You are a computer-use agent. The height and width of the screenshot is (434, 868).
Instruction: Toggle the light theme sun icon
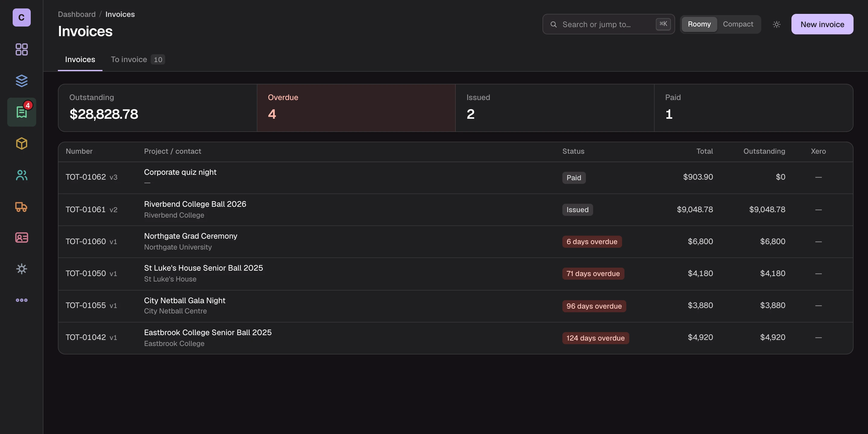point(776,24)
